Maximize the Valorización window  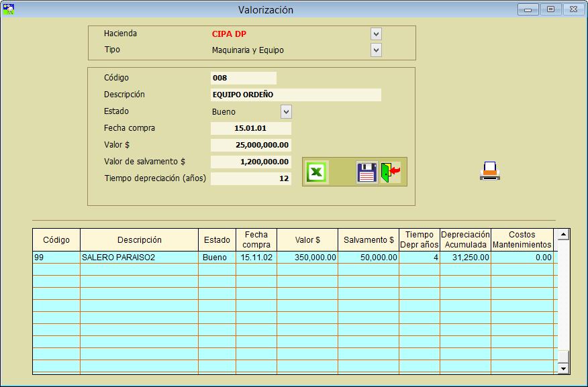coord(550,9)
